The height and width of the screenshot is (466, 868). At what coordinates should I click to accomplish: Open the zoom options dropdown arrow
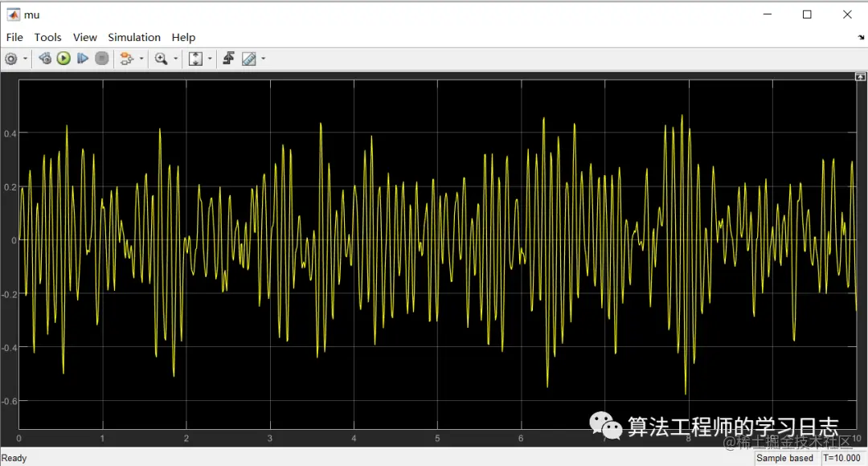[x=176, y=59]
